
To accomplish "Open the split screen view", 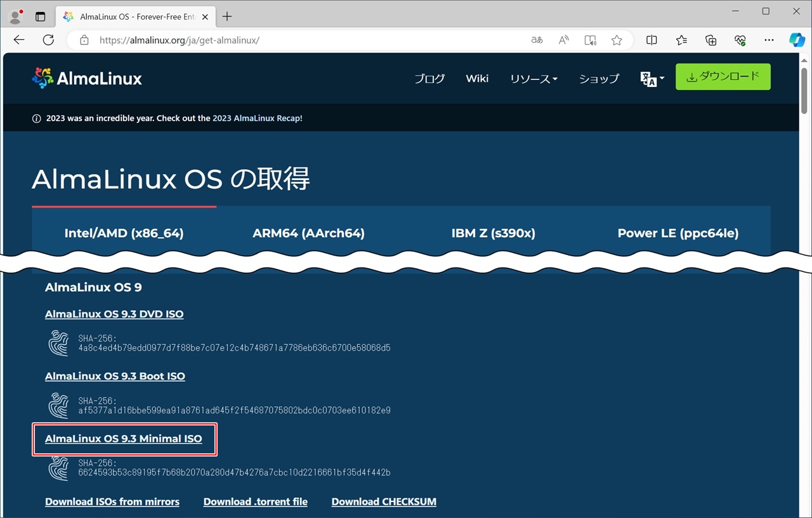I will coord(652,40).
